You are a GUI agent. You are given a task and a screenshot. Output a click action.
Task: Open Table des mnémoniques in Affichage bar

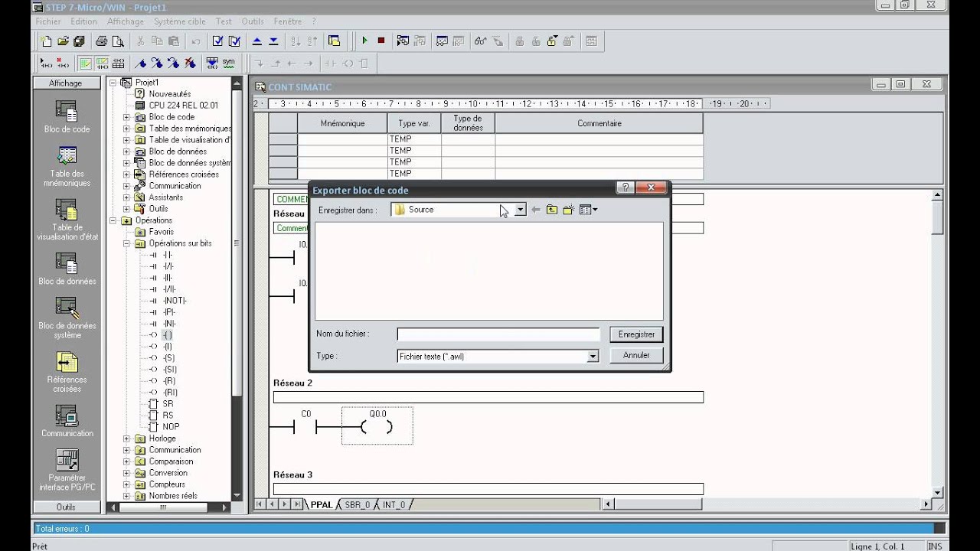(x=67, y=166)
